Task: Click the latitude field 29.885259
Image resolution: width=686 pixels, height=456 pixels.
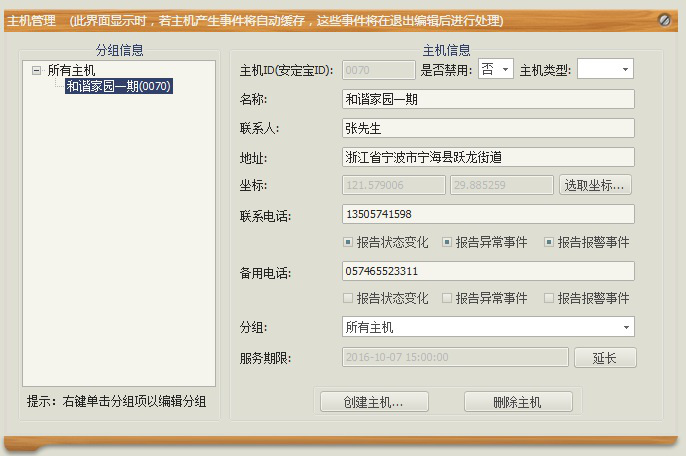Action: tap(502, 185)
